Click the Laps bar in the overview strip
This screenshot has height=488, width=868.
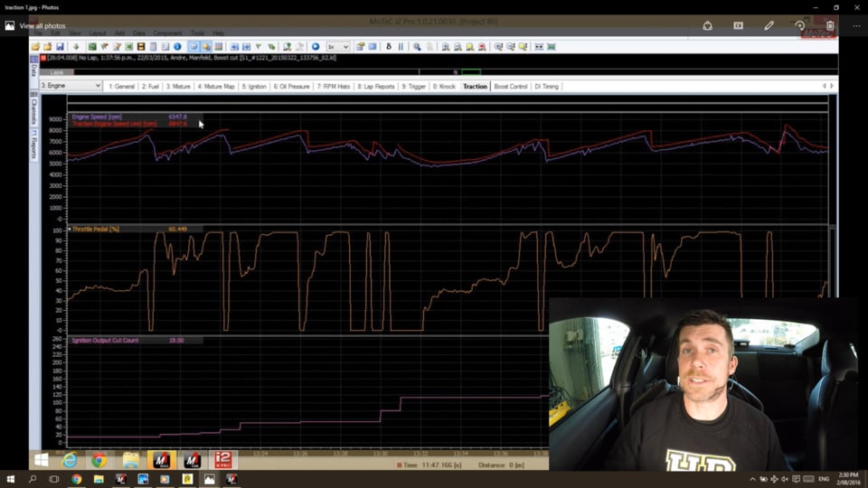click(57, 72)
